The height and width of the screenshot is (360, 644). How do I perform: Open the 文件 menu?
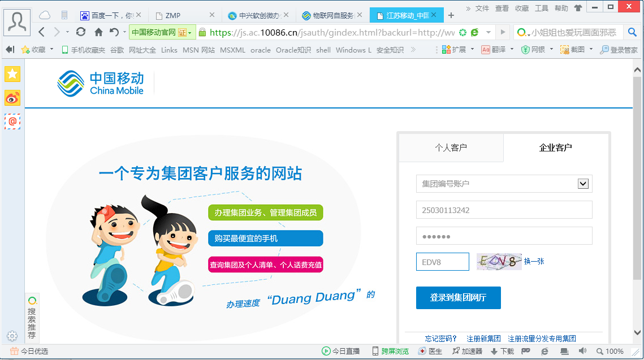pyautogui.click(x=482, y=8)
